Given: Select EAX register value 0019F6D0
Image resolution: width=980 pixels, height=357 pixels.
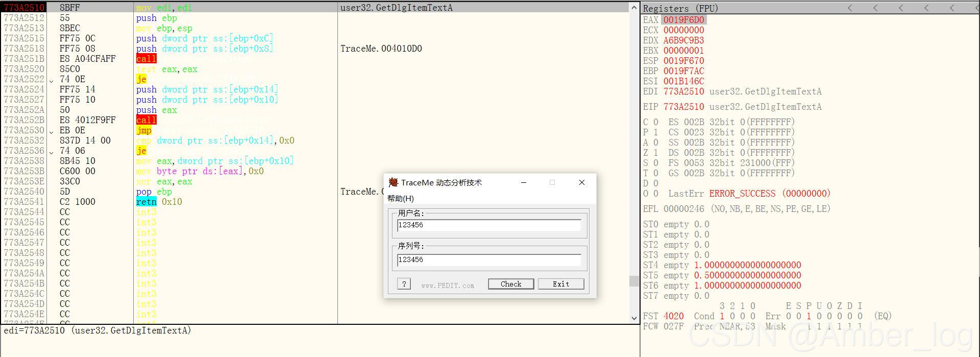Looking at the screenshot, I should 684,20.
